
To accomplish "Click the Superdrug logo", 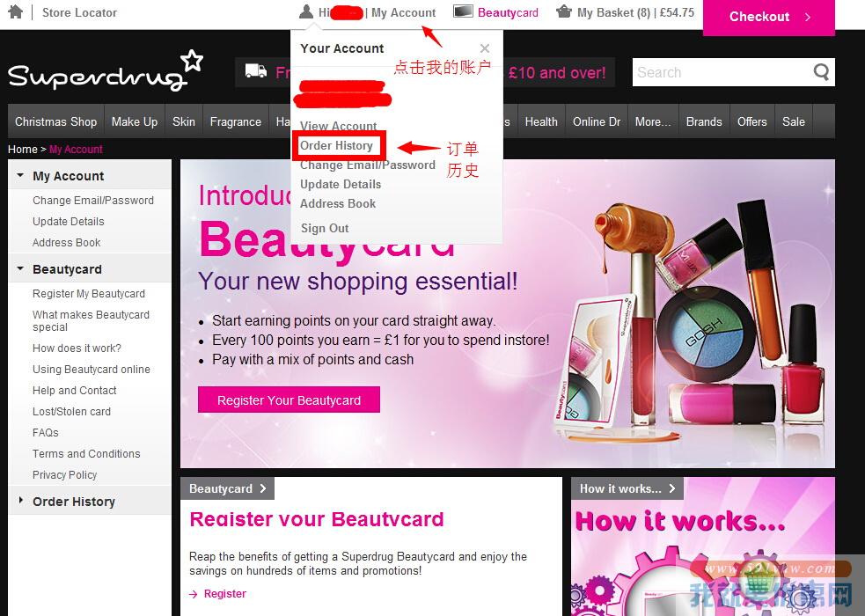I will (106, 71).
